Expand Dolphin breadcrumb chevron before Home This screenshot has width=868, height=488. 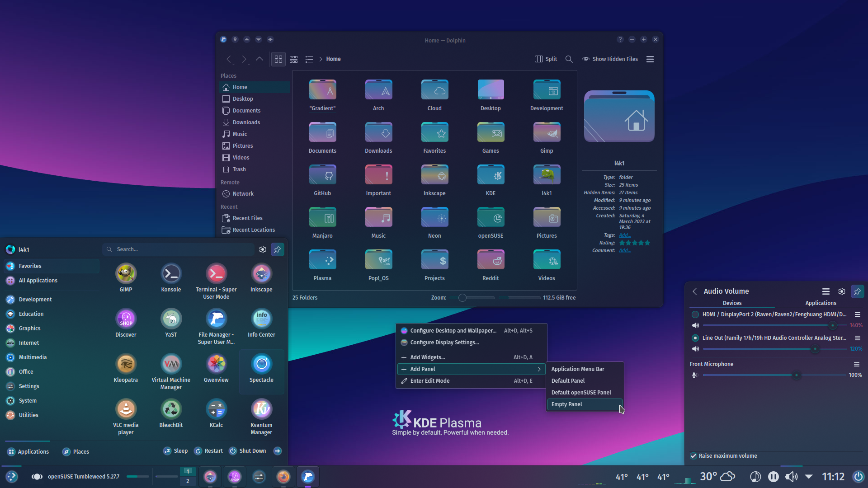[x=321, y=59]
